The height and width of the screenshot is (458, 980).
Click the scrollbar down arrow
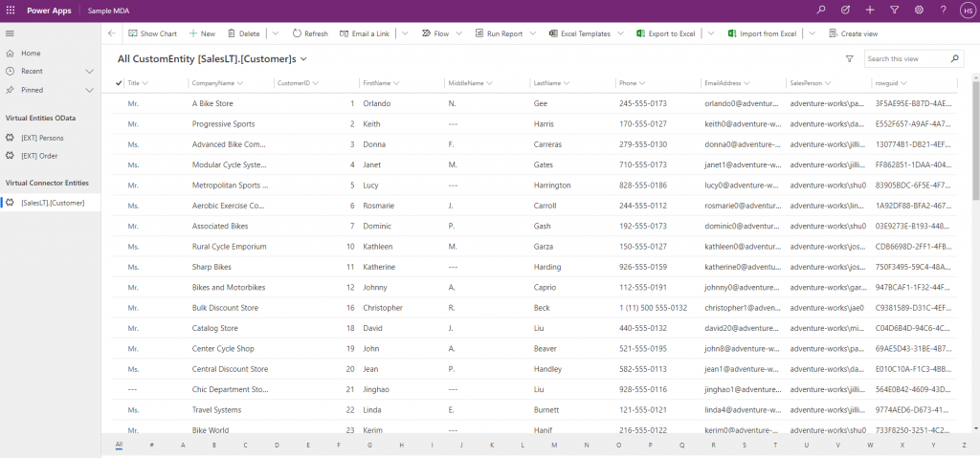point(976,428)
